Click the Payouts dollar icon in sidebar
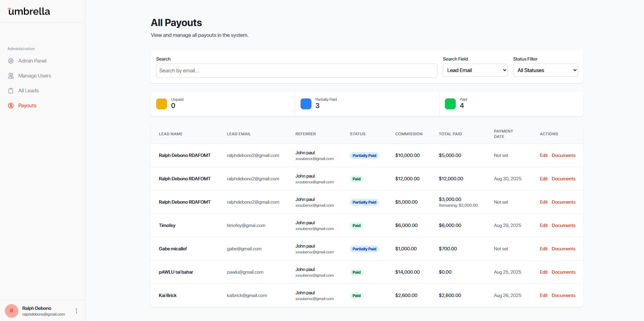The image size is (644, 321). (10, 105)
